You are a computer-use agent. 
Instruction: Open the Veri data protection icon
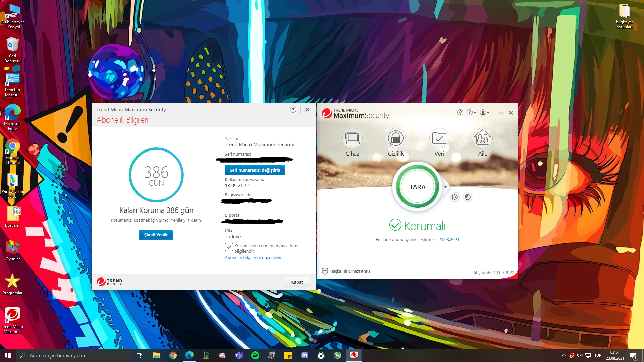(439, 138)
